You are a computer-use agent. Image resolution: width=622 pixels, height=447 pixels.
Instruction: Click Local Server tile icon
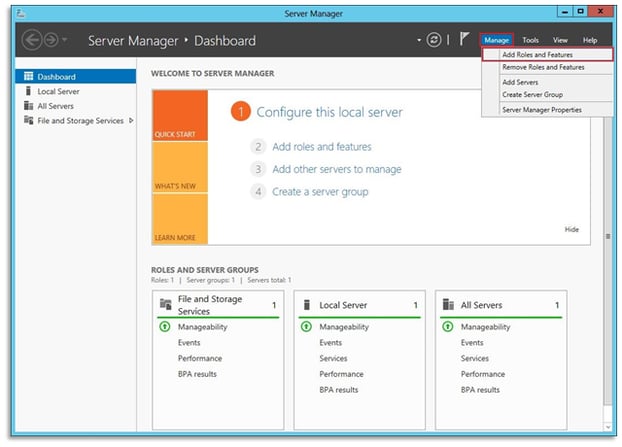point(307,305)
